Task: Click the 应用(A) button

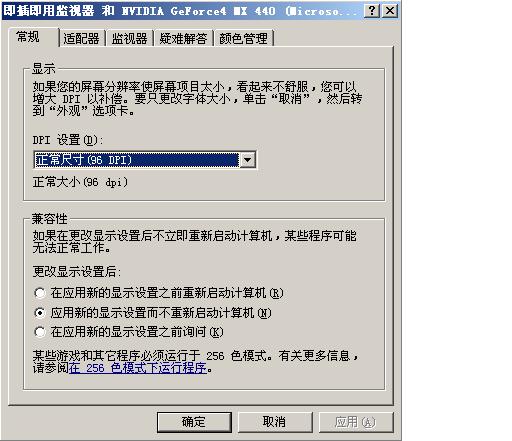Action: click(x=356, y=422)
